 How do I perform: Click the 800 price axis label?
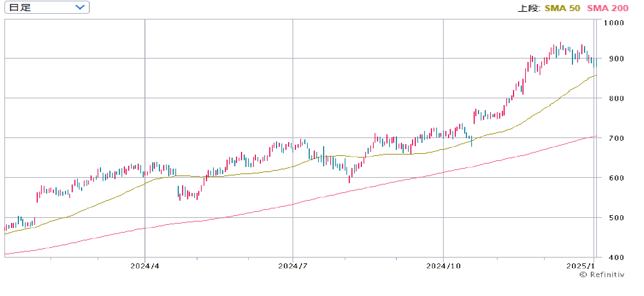pos(616,98)
